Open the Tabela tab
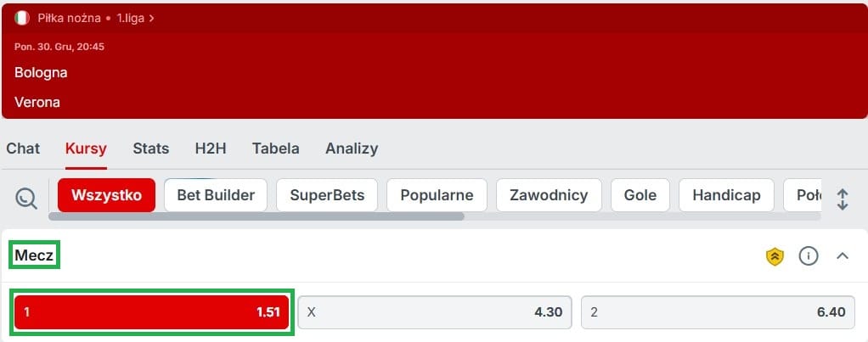The width and height of the screenshot is (868, 342). 276,149
